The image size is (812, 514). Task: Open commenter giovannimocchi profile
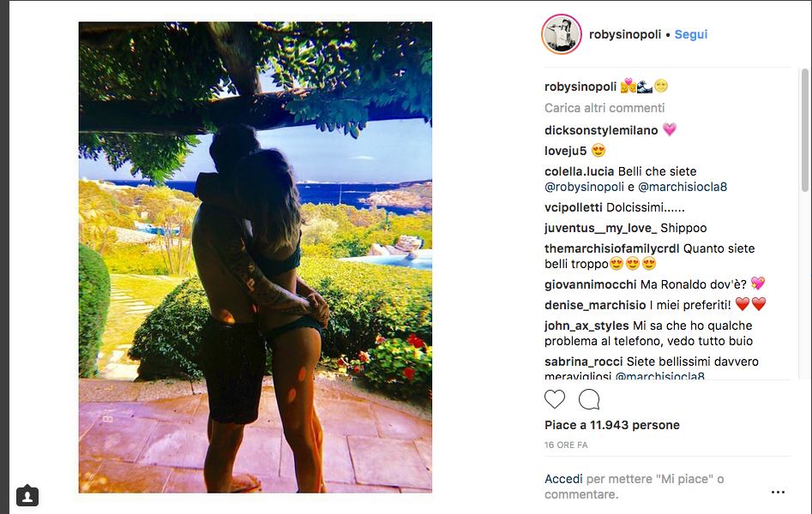pos(591,284)
